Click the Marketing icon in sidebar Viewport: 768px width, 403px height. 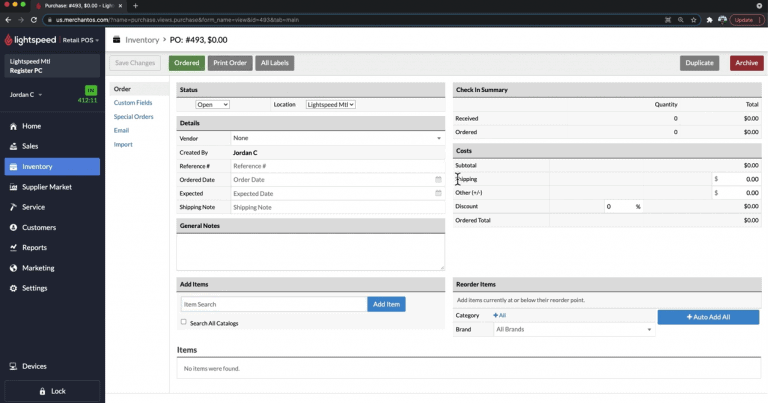(13, 268)
